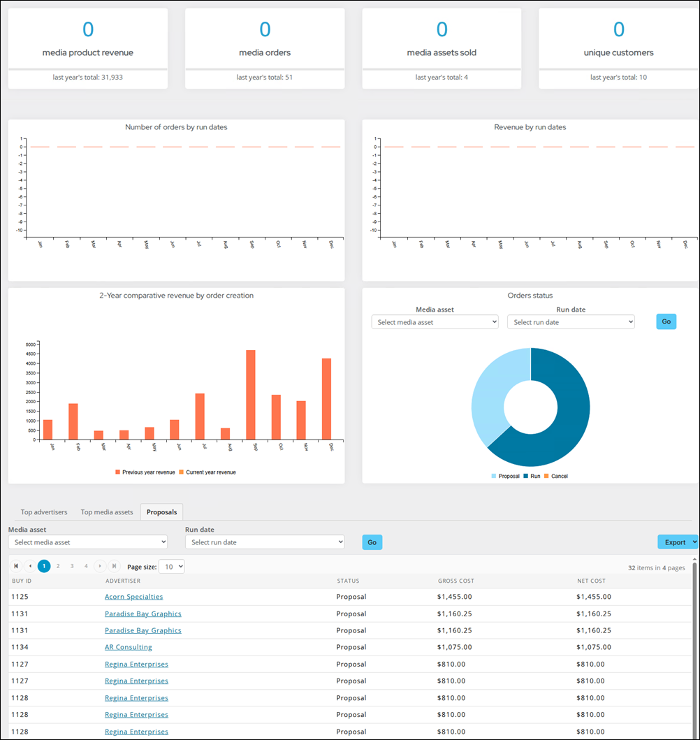
Task: Select page 2 in the pager
Action: 58,566
